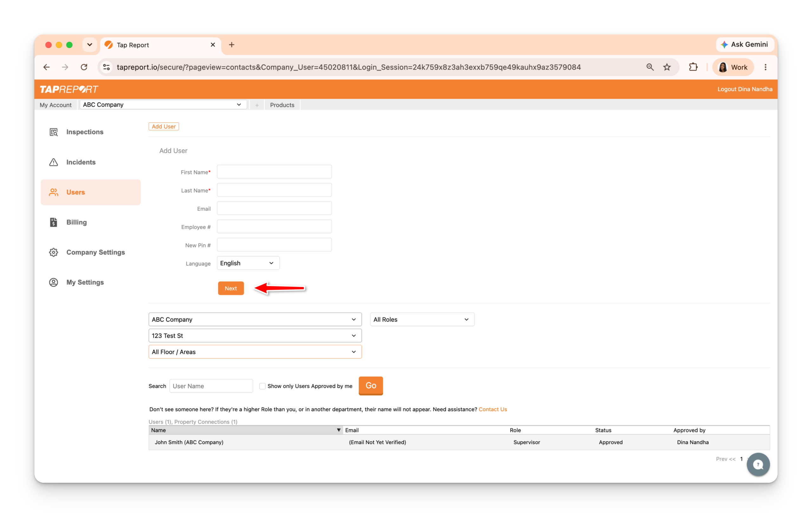Open the browser zoom magnifier icon

pyautogui.click(x=650, y=67)
